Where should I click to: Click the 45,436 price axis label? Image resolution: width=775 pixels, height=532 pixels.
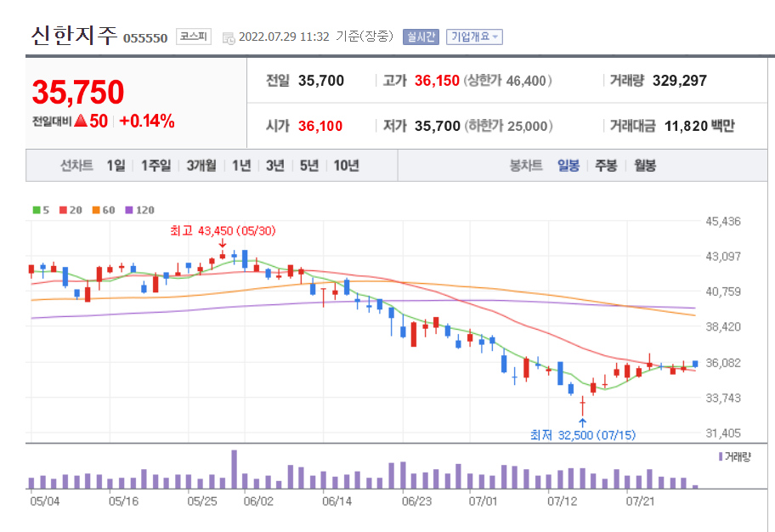coord(723,222)
